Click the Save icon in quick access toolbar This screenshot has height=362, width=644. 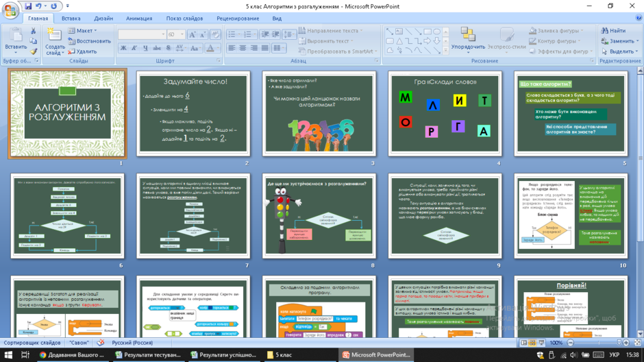point(28,6)
